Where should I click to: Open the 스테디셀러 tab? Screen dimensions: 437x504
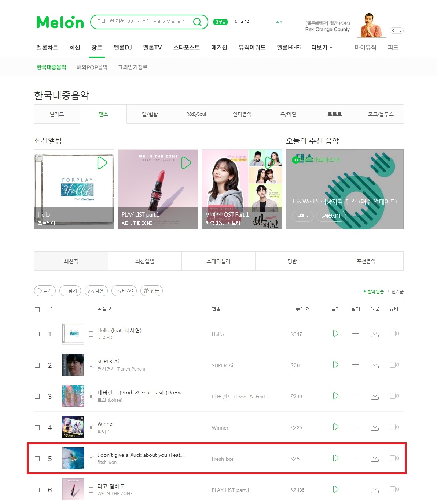[218, 261]
